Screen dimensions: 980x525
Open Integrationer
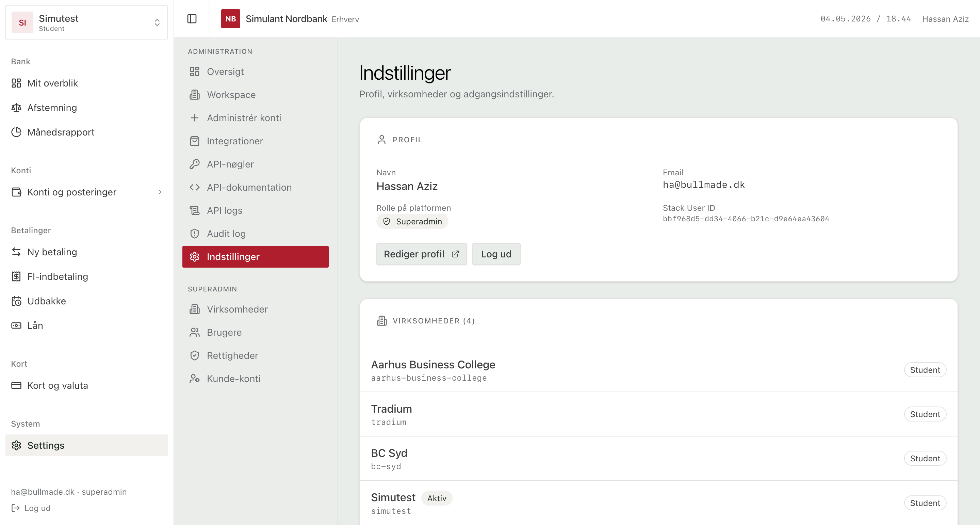[x=255, y=141]
